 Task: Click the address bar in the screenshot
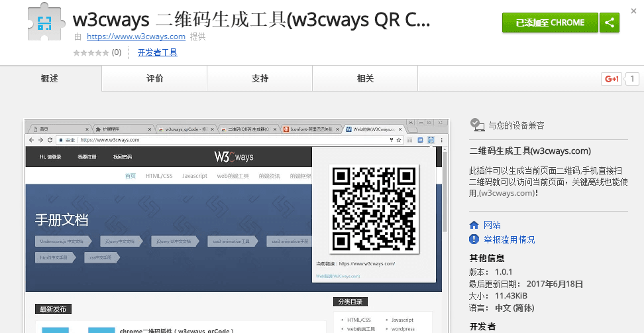click(230, 140)
